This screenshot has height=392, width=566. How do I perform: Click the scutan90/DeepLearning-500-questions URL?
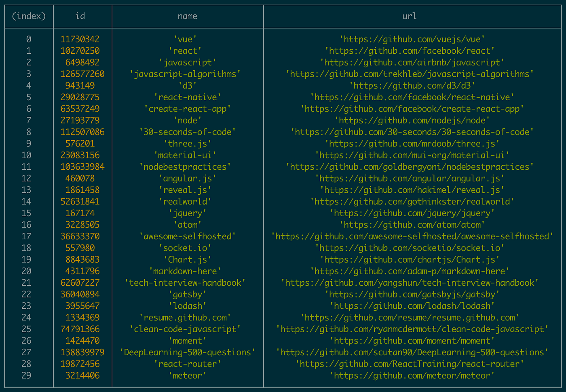pos(410,352)
